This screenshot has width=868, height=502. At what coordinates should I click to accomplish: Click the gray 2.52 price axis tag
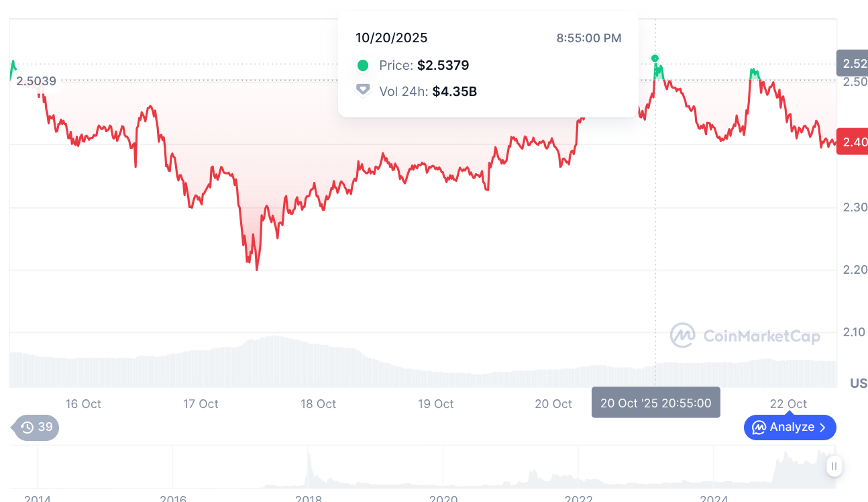(852, 63)
